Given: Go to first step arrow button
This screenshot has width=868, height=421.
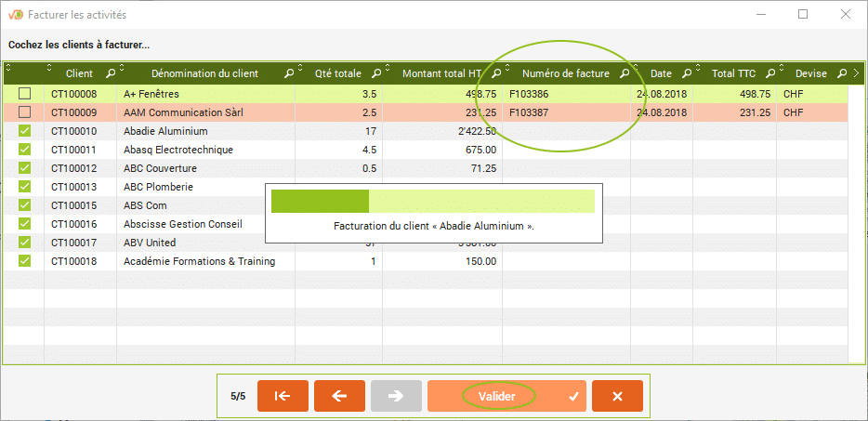Looking at the screenshot, I should coord(283,396).
